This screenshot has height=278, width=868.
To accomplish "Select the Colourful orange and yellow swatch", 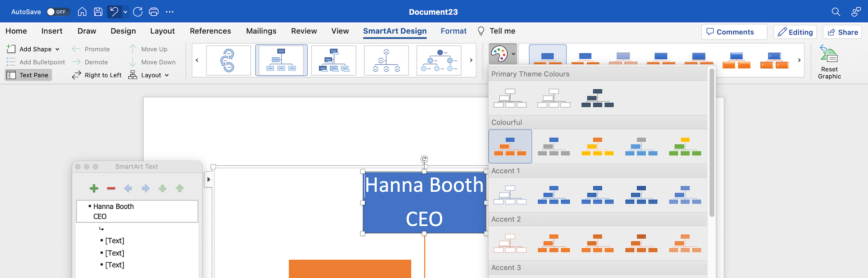I will (598, 146).
